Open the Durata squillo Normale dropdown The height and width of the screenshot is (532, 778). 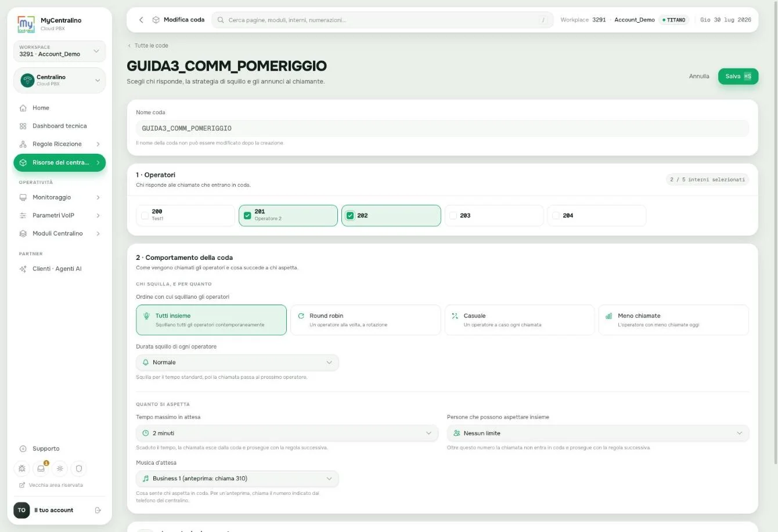pos(237,363)
